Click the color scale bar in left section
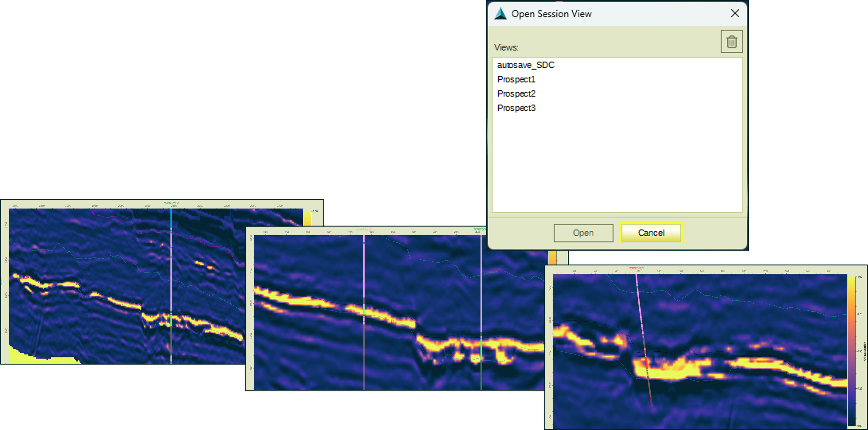The height and width of the screenshot is (430, 868). (x=307, y=218)
